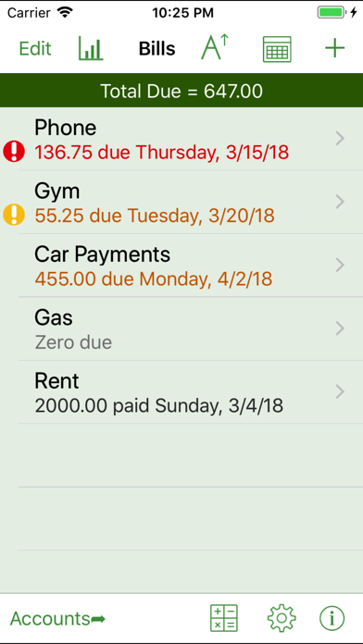363x644 pixels.
Task: Tap the Bills title
Action: [x=157, y=49]
